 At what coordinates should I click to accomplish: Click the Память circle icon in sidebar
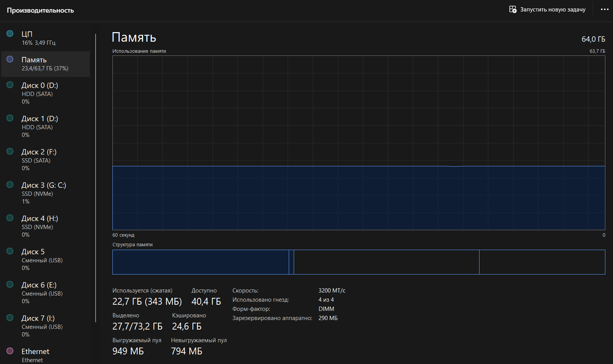pos(10,59)
